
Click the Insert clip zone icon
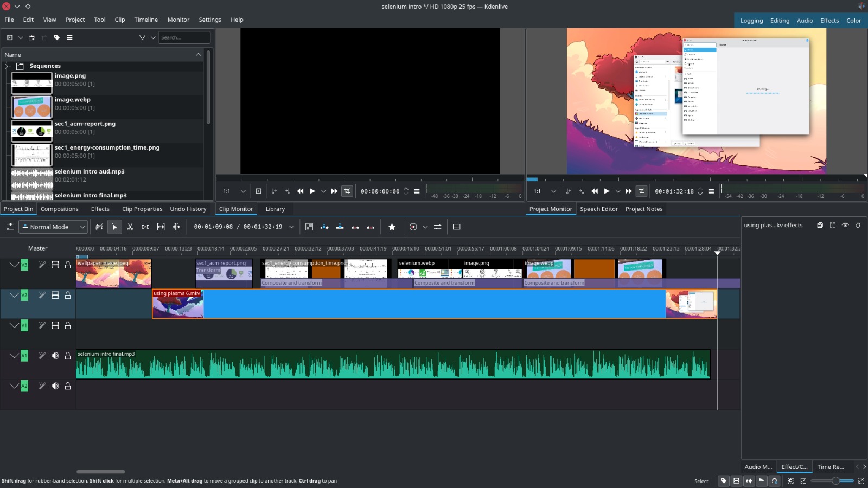pos(324,227)
